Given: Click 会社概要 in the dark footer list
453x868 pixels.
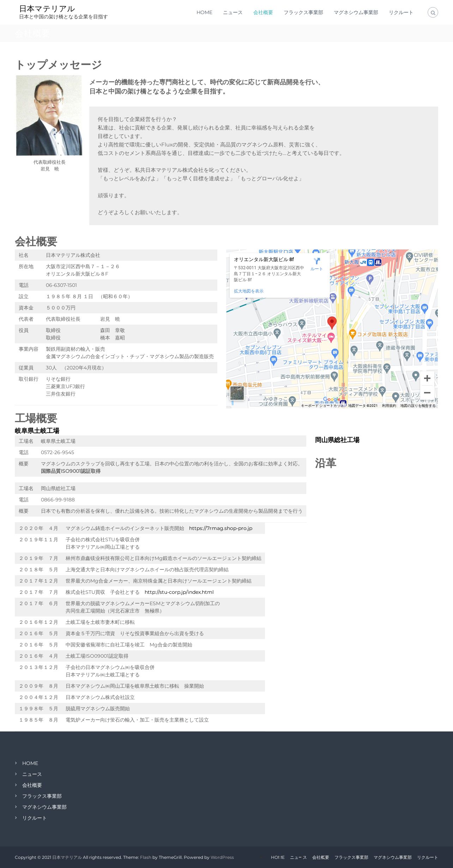Looking at the screenshot, I should click(32, 785).
